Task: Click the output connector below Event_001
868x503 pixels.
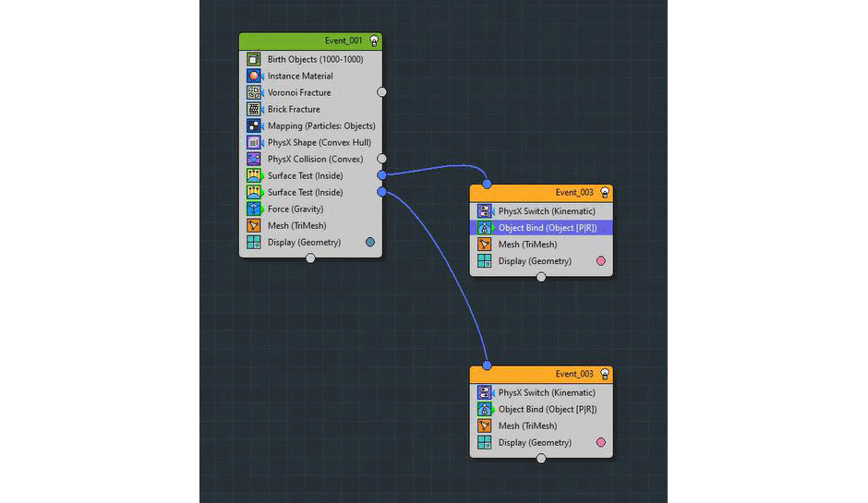Action: click(310, 258)
